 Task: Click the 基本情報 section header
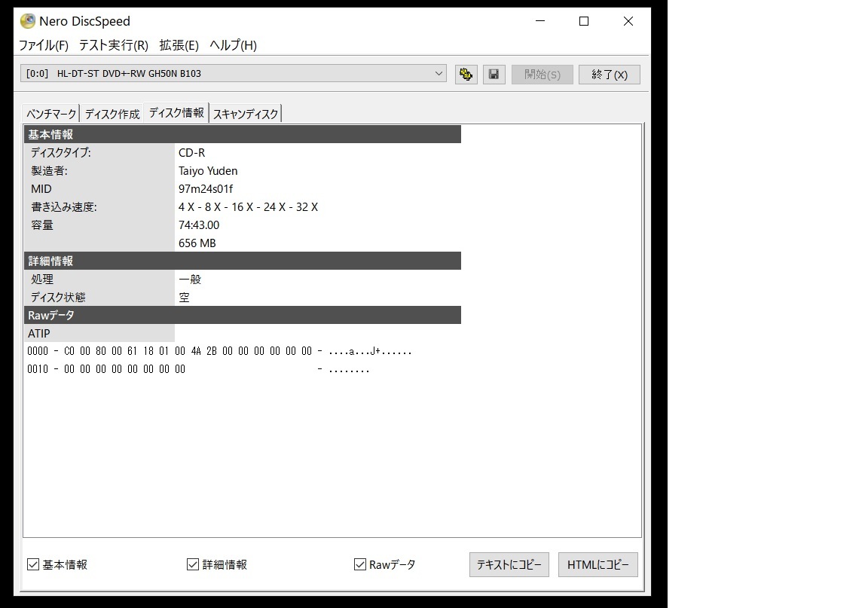pyautogui.click(x=243, y=135)
